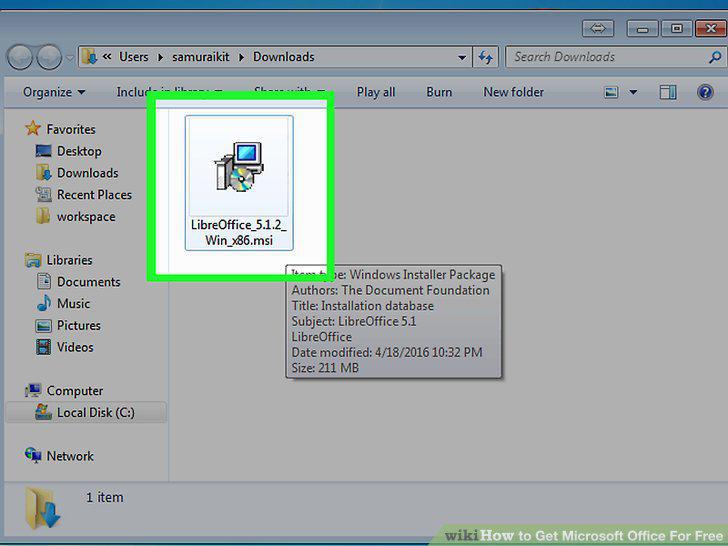Select Desktop under Favorites
The width and height of the screenshot is (728, 546).
pos(79,151)
